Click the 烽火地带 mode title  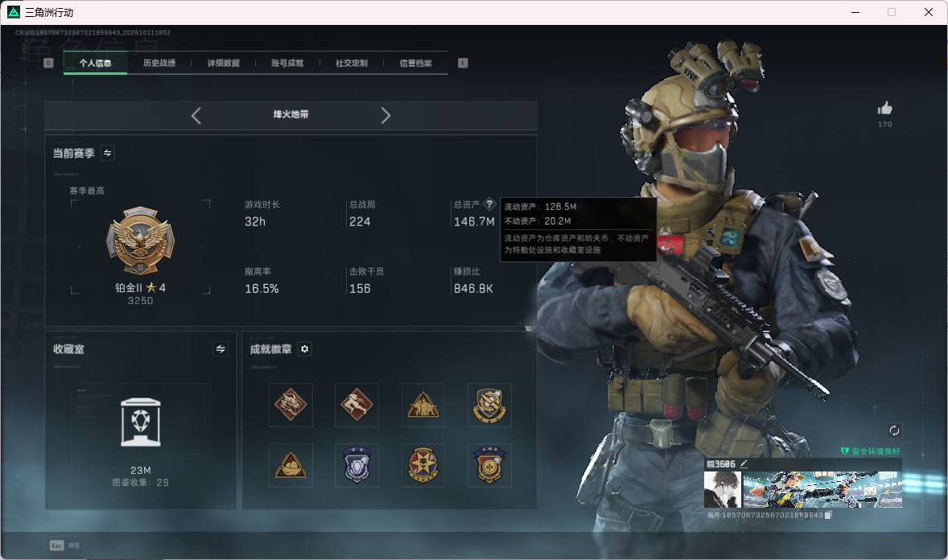click(x=291, y=114)
